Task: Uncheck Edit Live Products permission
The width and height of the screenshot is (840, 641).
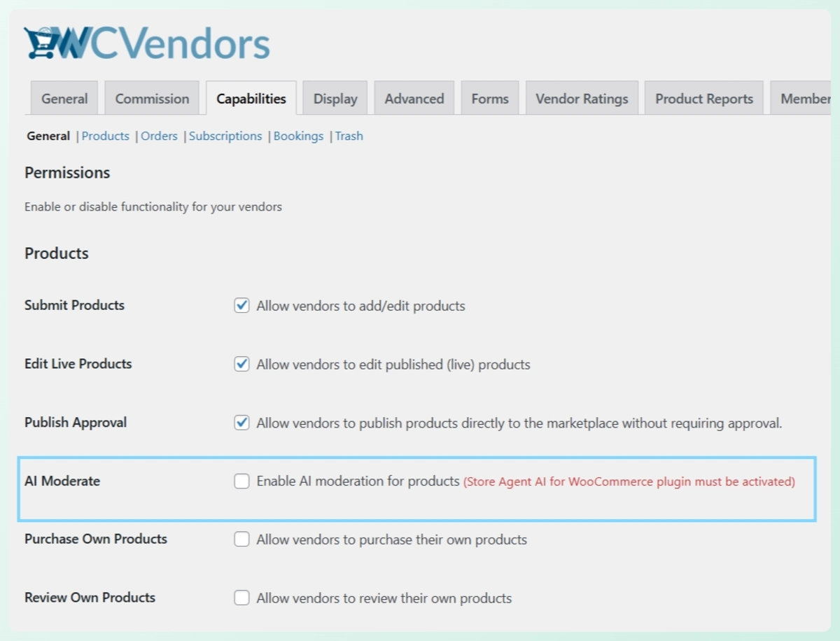Action: [x=241, y=364]
